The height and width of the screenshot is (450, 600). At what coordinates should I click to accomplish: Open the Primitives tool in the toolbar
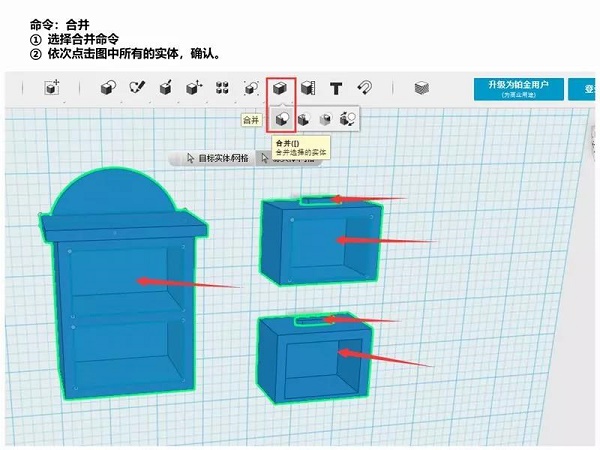[x=108, y=89]
